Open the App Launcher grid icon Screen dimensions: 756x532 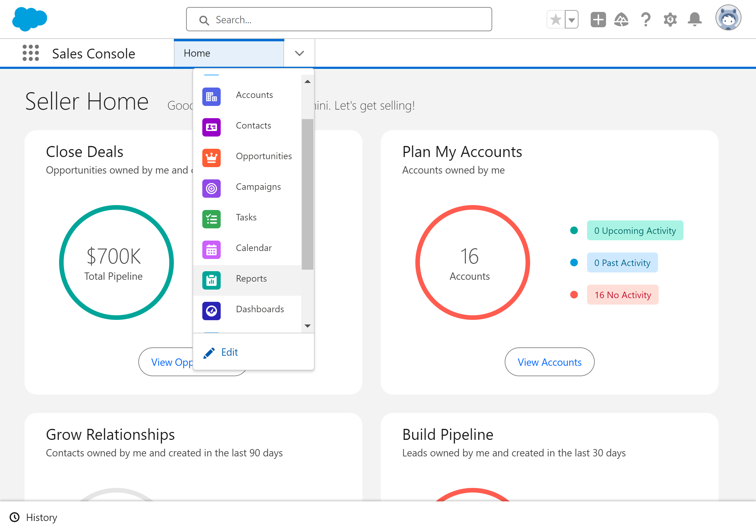(x=31, y=53)
